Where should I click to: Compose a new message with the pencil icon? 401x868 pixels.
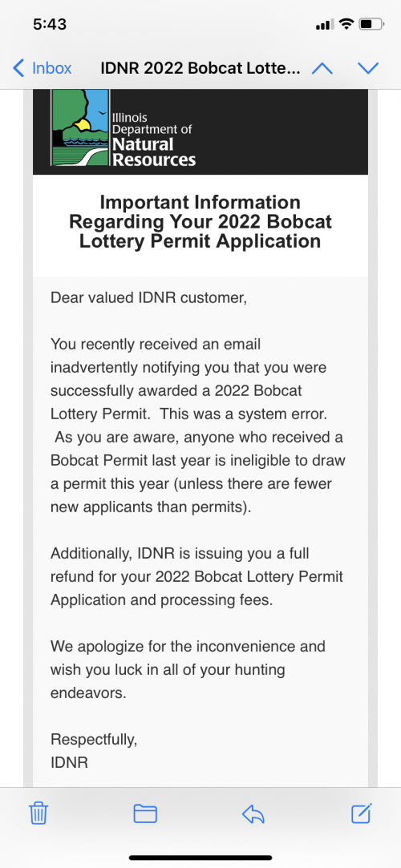(362, 813)
